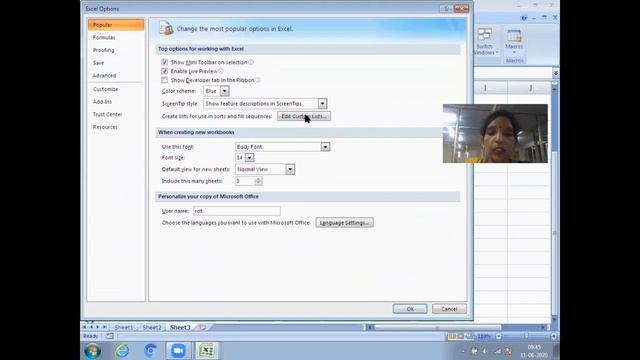Open the ScreenTip style dropdown
The height and width of the screenshot is (360, 640).
[x=322, y=104]
